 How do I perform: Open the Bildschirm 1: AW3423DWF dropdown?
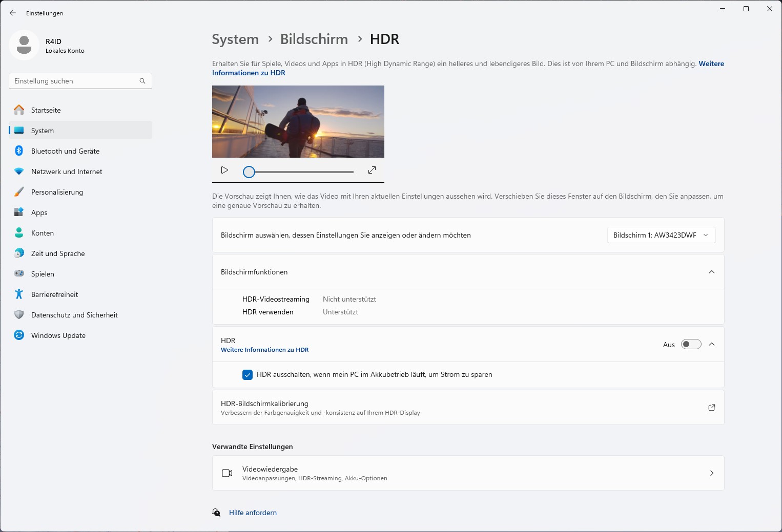(661, 235)
